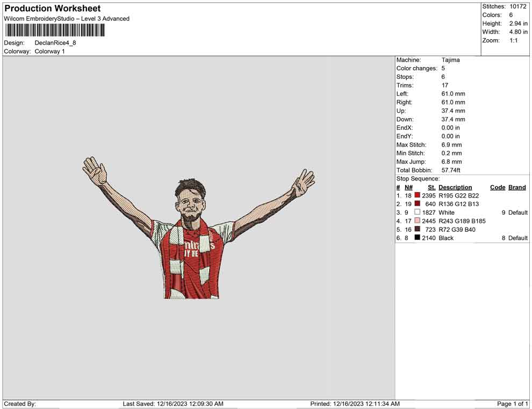Click the Stops value 6
Screen dimensions: 532x409
click(443, 77)
